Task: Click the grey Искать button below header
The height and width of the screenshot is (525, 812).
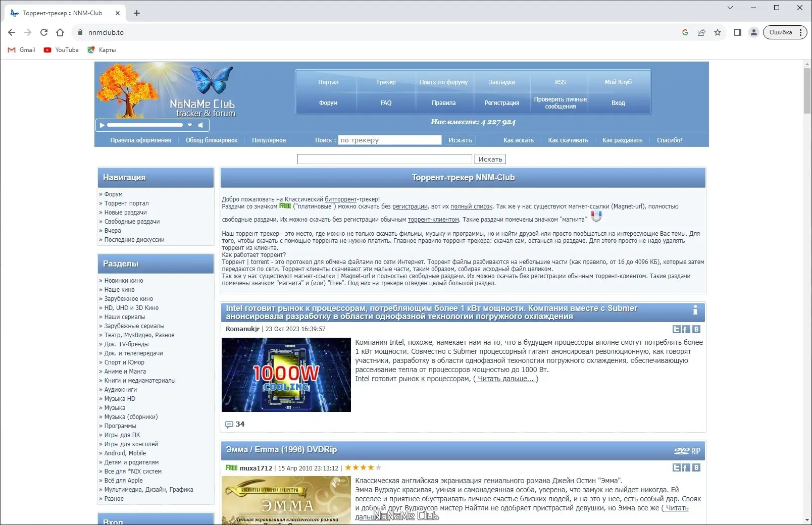Action: click(x=490, y=159)
